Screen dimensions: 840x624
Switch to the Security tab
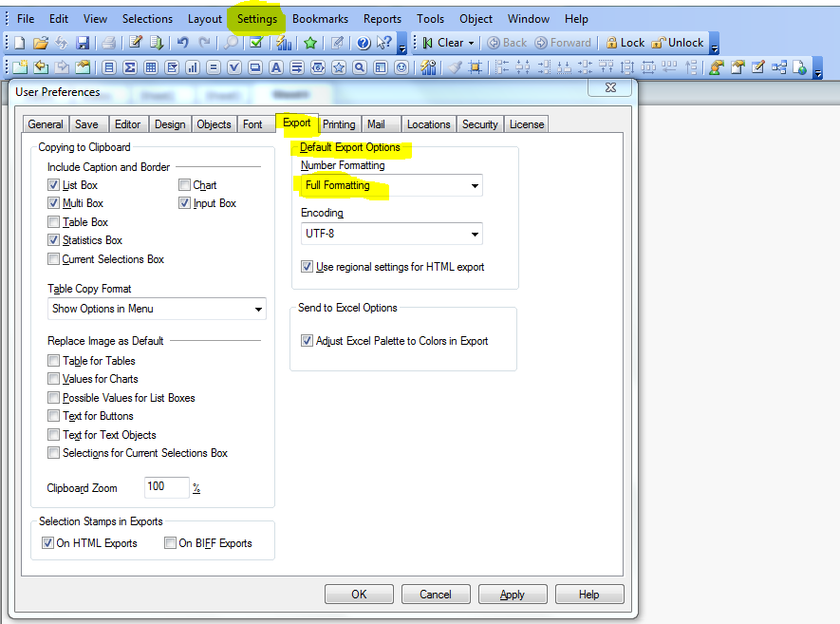coord(480,124)
